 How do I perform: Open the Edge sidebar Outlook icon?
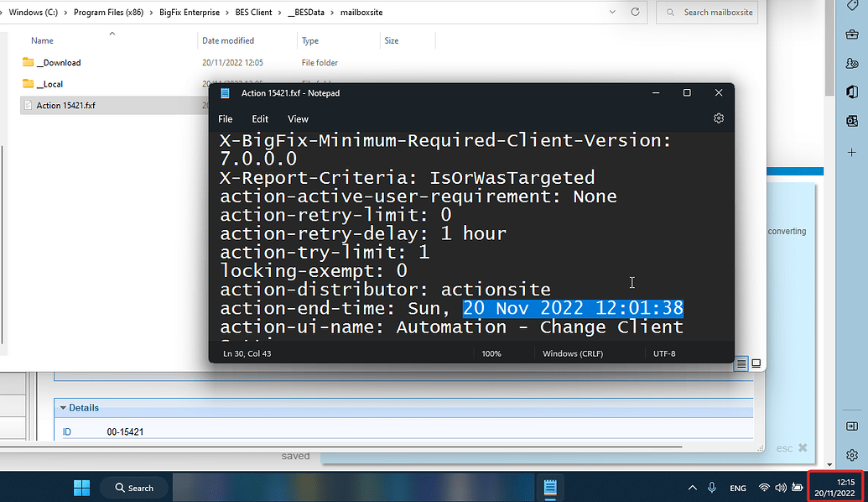click(x=853, y=121)
